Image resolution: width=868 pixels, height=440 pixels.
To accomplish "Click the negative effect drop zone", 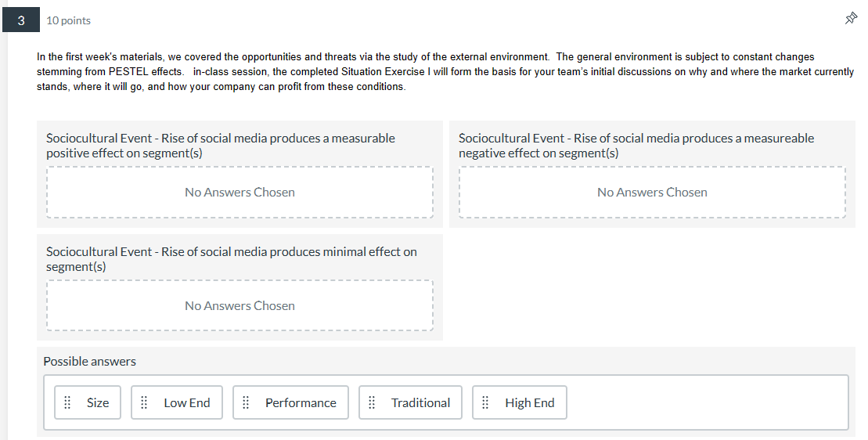I will [x=652, y=192].
